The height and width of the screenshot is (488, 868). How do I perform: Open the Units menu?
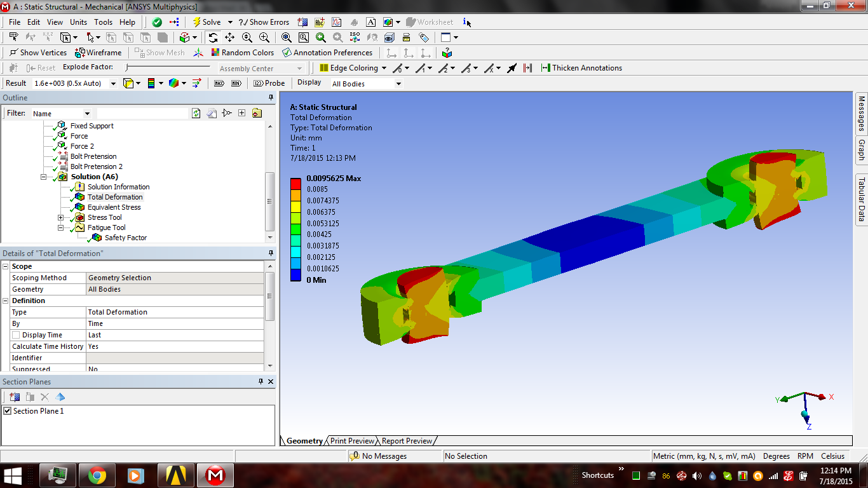point(78,22)
